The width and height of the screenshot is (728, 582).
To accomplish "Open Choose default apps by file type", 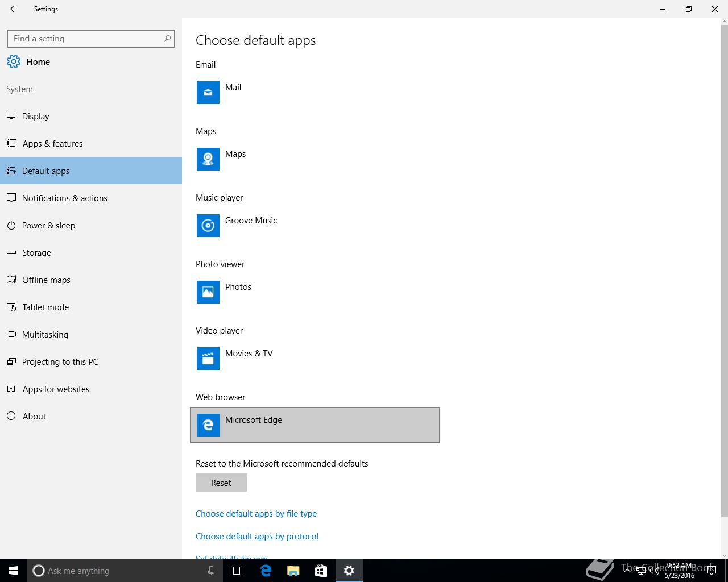I will (256, 513).
